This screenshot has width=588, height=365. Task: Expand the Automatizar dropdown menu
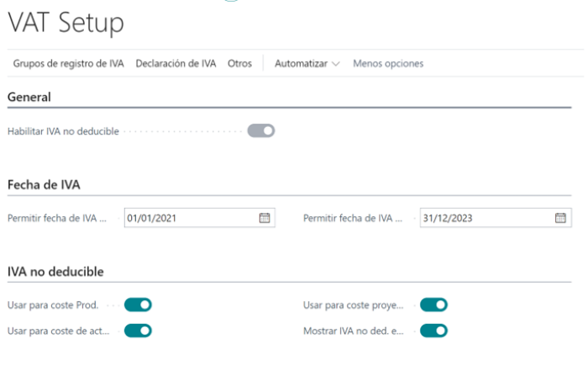click(307, 63)
